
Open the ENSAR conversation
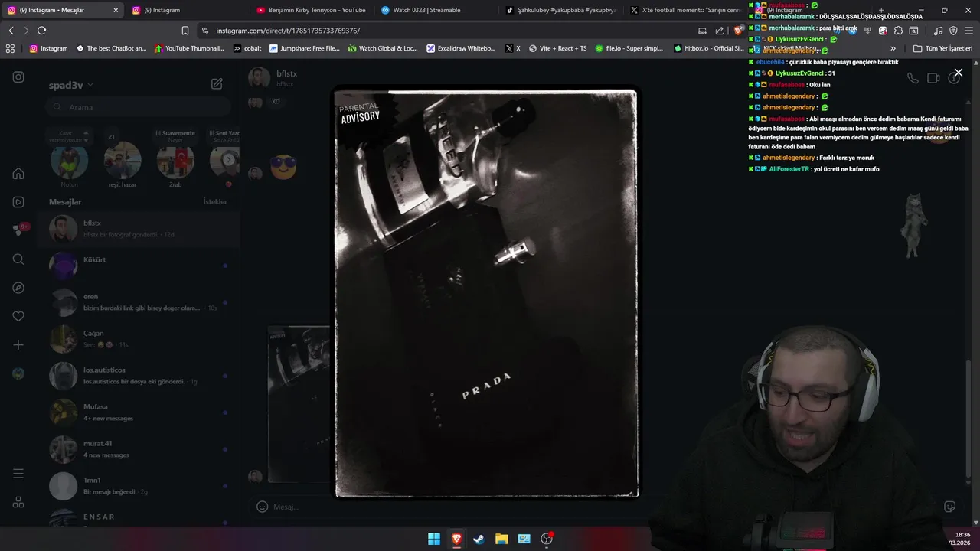click(x=139, y=517)
